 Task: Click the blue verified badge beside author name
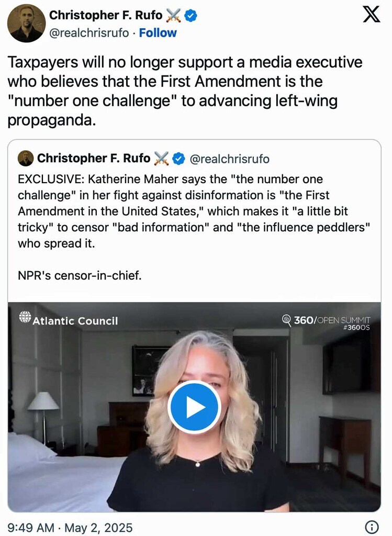[x=191, y=16]
